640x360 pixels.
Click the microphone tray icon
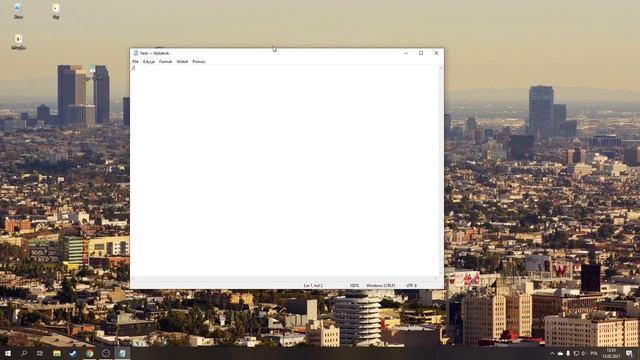click(568, 353)
